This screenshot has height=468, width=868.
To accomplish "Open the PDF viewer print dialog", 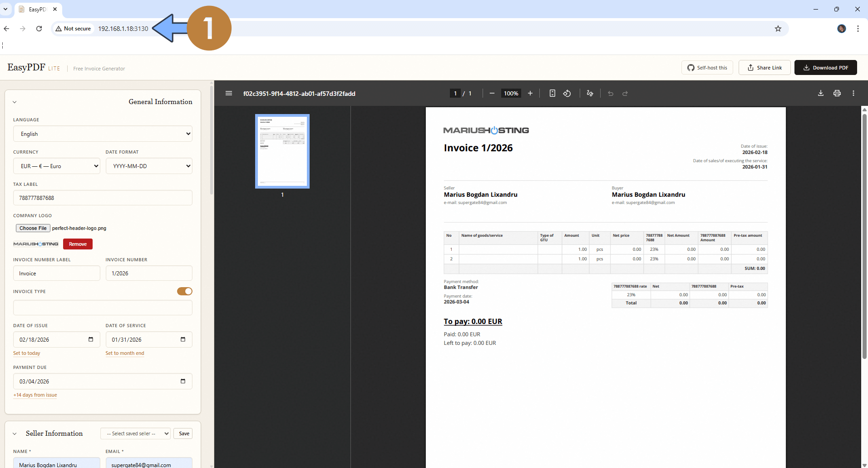I will 837,93.
